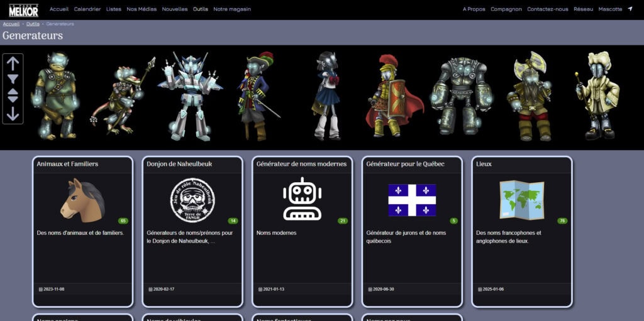This screenshot has height=321, width=644.
Task: Click the up arrow in left toolbar
Action: [x=13, y=63]
